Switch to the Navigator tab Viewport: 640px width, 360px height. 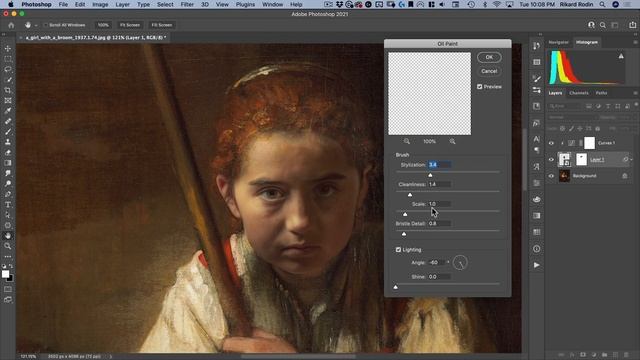tap(558, 42)
